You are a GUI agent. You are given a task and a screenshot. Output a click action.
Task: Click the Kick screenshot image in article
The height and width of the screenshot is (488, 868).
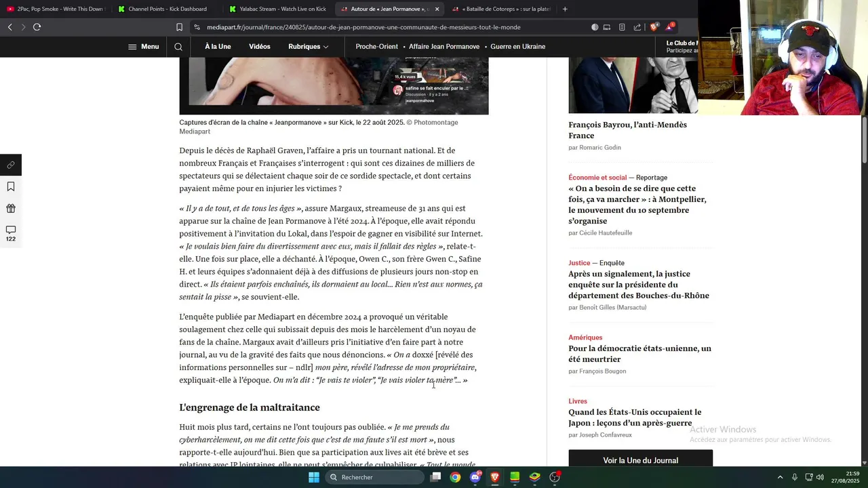coord(334,85)
